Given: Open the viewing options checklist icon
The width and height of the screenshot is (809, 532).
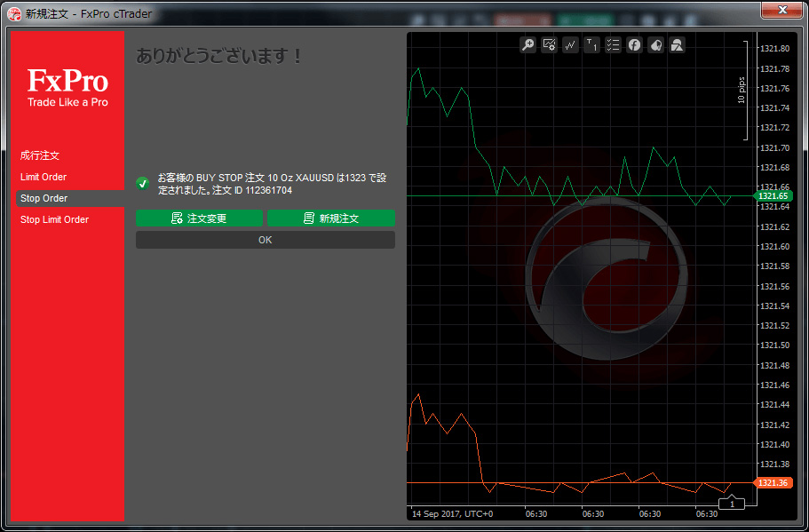Looking at the screenshot, I should pyautogui.click(x=613, y=45).
